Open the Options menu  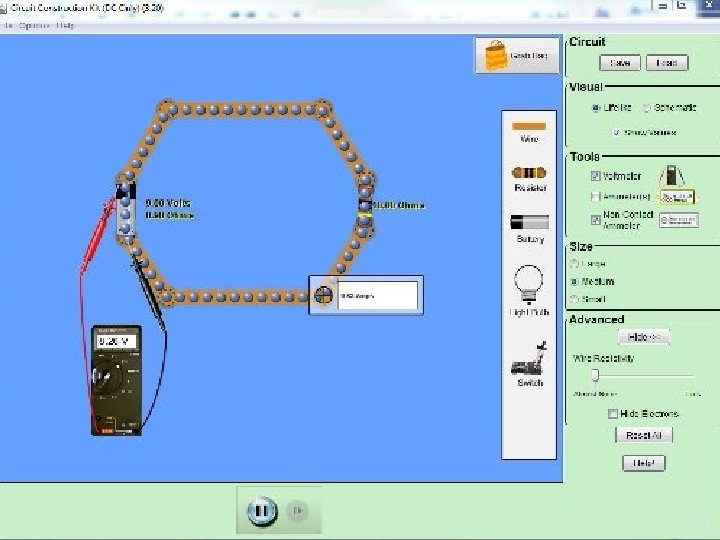[34, 26]
